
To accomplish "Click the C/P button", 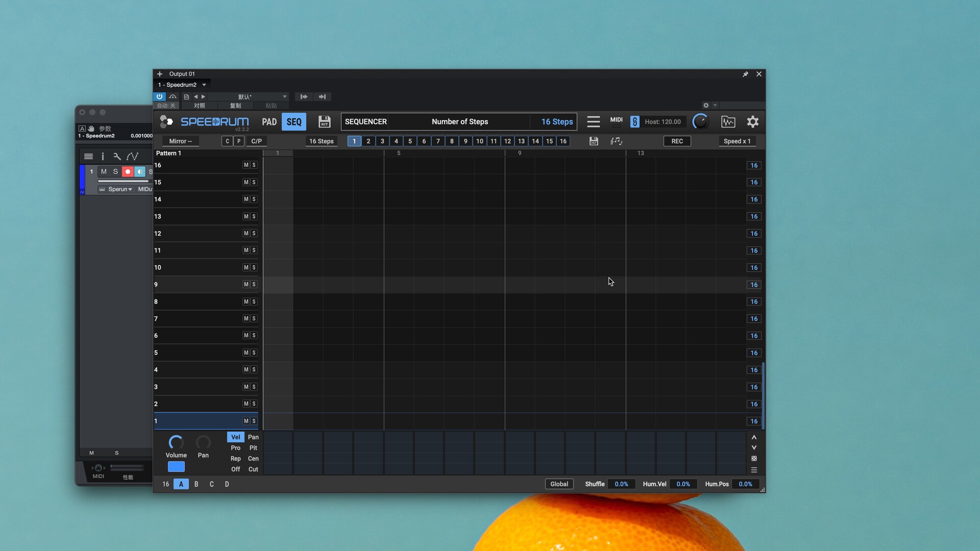I will point(256,141).
